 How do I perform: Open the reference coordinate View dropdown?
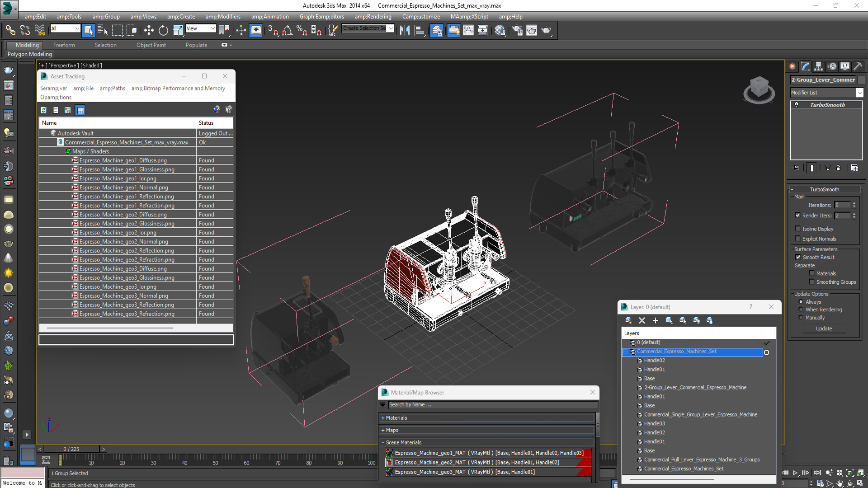tap(201, 28)
